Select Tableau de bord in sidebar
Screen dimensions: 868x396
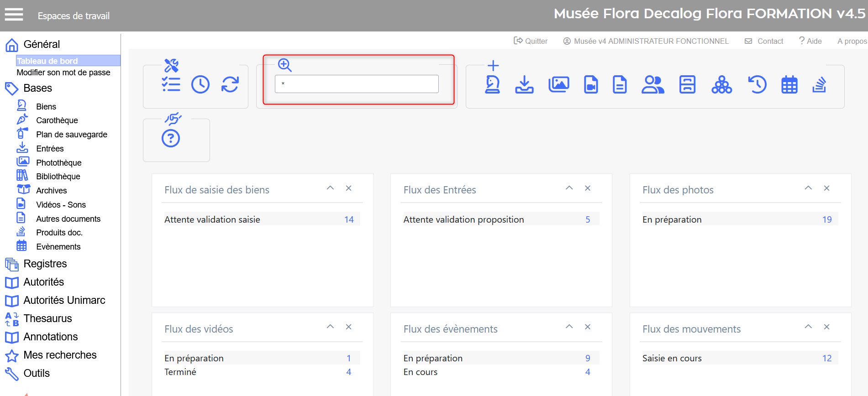point(47,61)
